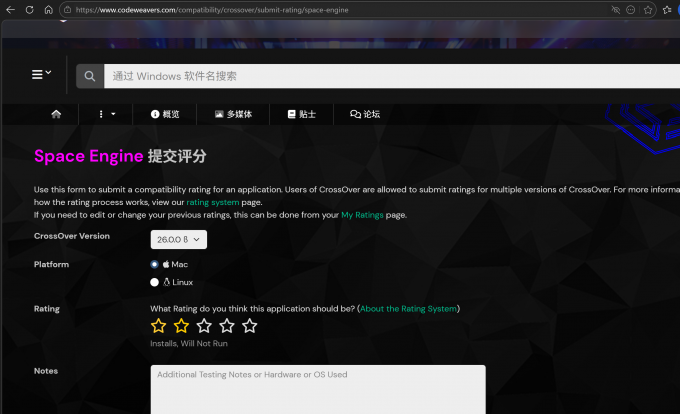Expand the three-dots more dropdown
The height and width of the screenshot is (414, 680).
[x=107, y=114]
